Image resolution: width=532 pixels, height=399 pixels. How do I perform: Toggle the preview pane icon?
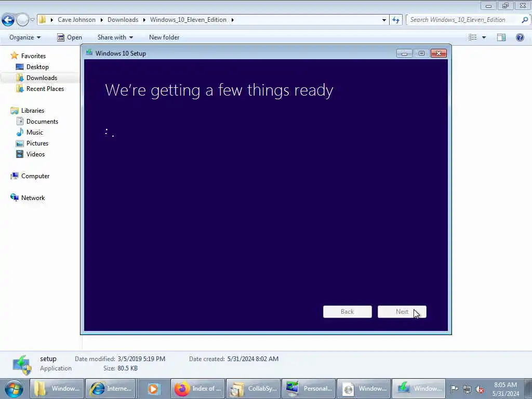501,37
